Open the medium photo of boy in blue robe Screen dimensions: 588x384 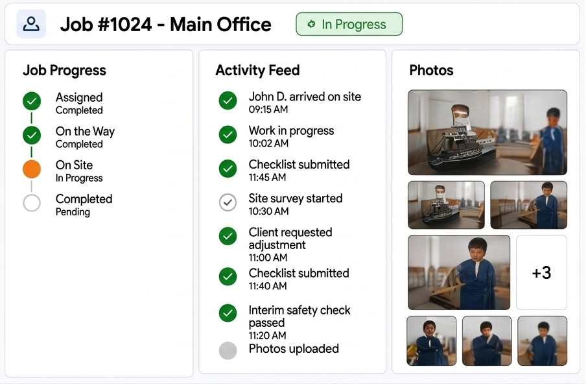coord(458,272)
